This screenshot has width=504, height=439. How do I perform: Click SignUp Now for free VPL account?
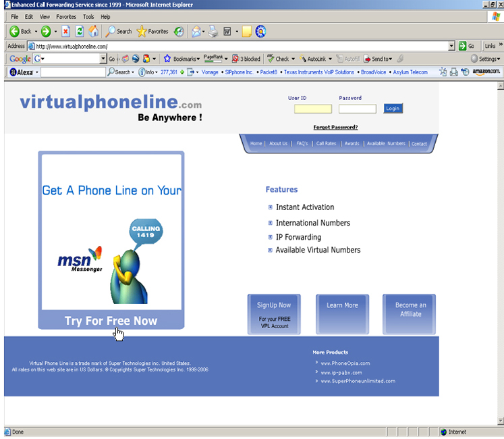[x=274, y=315]
